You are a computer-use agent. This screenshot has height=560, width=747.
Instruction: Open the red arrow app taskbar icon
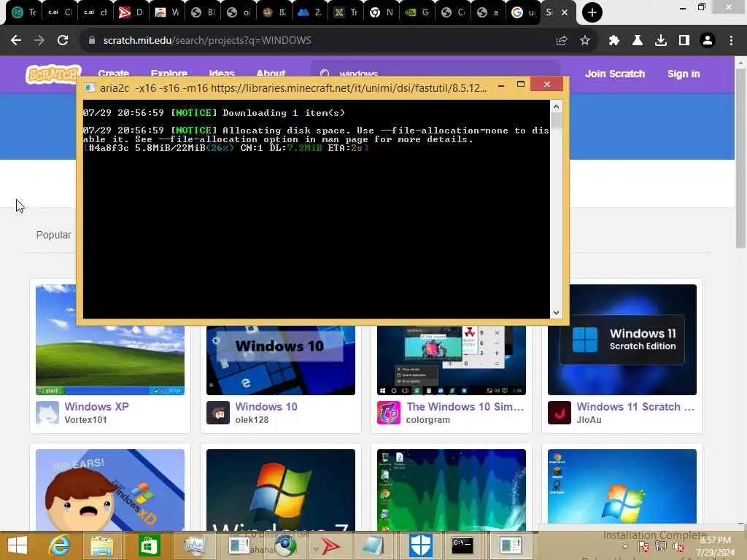[330, 545]
